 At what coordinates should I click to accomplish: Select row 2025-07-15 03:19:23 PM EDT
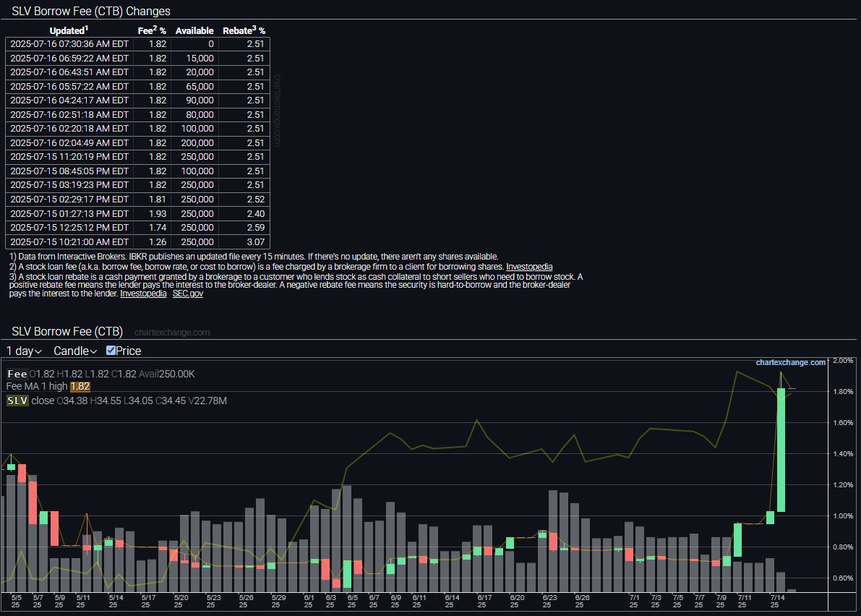pos(138,185)
